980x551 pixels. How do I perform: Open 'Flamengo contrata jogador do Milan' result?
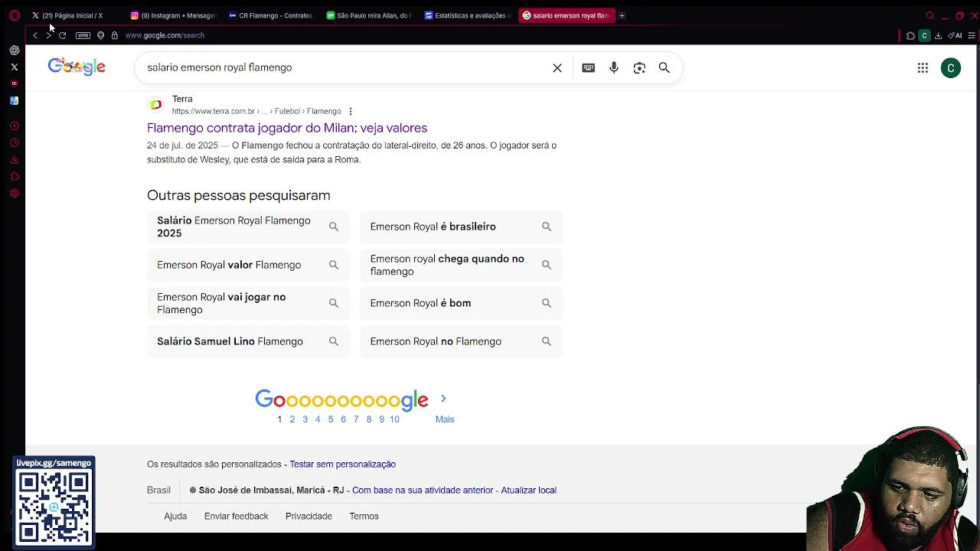pos(287,128)
